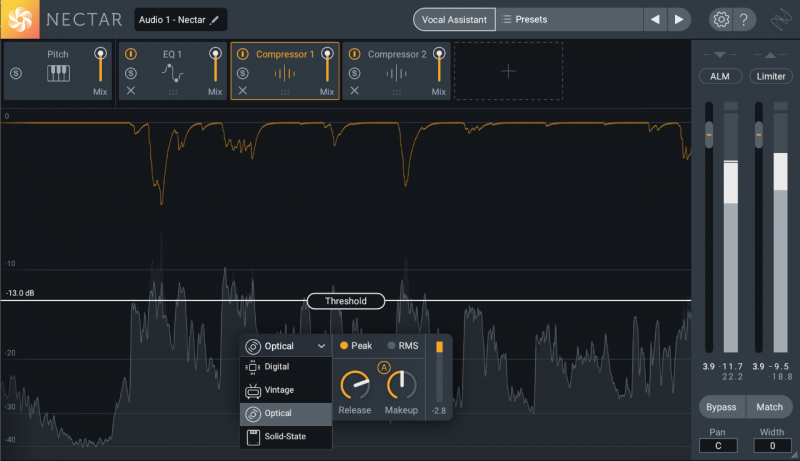Click the Threshold handle label

pos(346,301)
